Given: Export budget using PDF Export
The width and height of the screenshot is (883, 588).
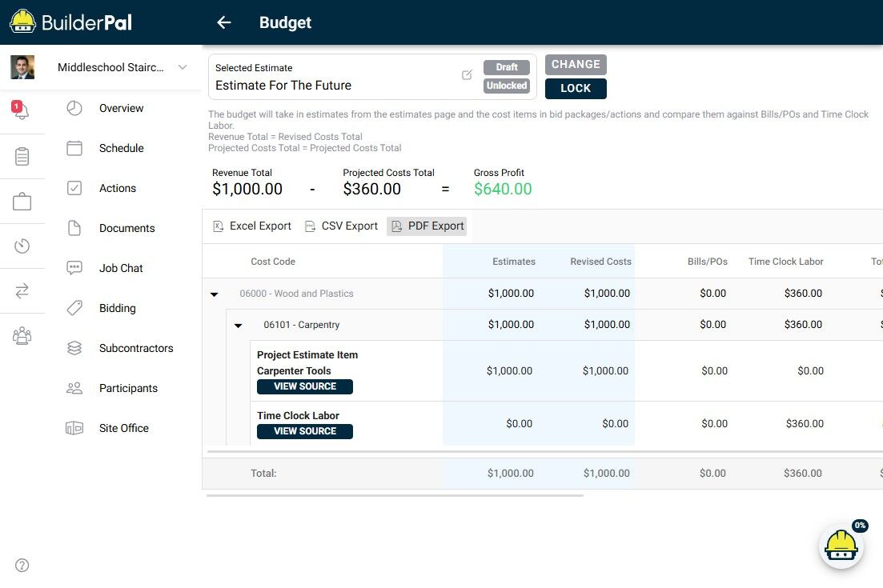Looking at the screenshot, I should point(427,226).
